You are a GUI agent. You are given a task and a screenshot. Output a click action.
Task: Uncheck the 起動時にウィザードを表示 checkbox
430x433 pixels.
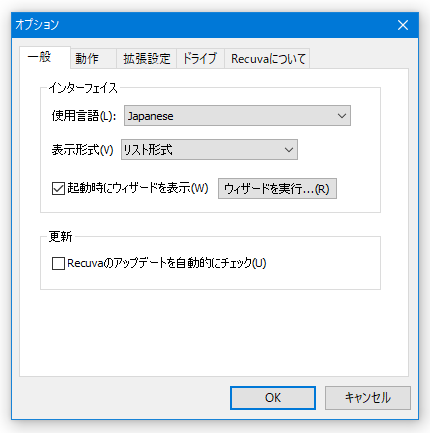(x=58, y=189)
